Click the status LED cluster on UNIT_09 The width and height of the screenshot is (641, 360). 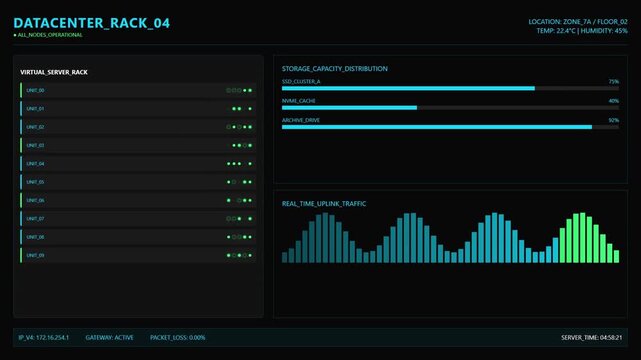(x=239, y=255)
